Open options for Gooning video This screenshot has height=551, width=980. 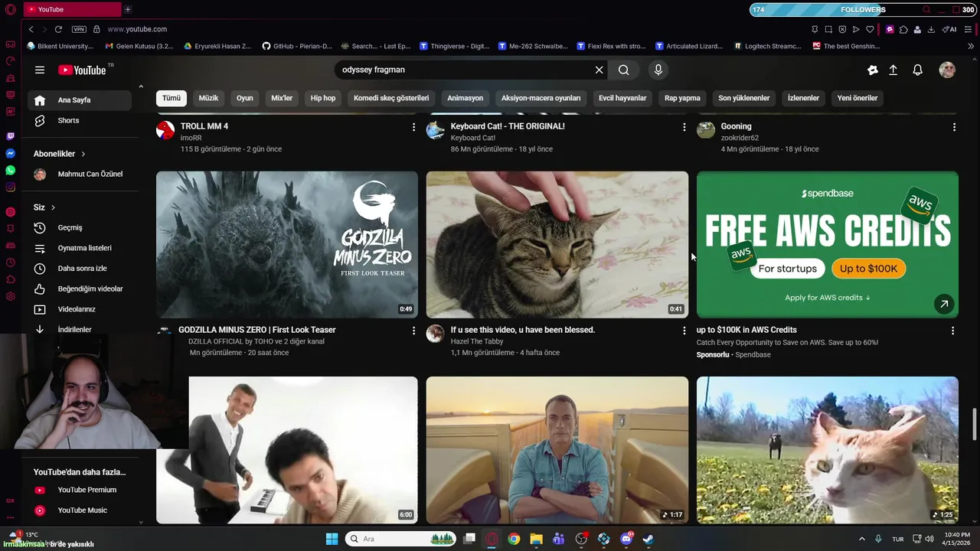[x=954, y=127]
